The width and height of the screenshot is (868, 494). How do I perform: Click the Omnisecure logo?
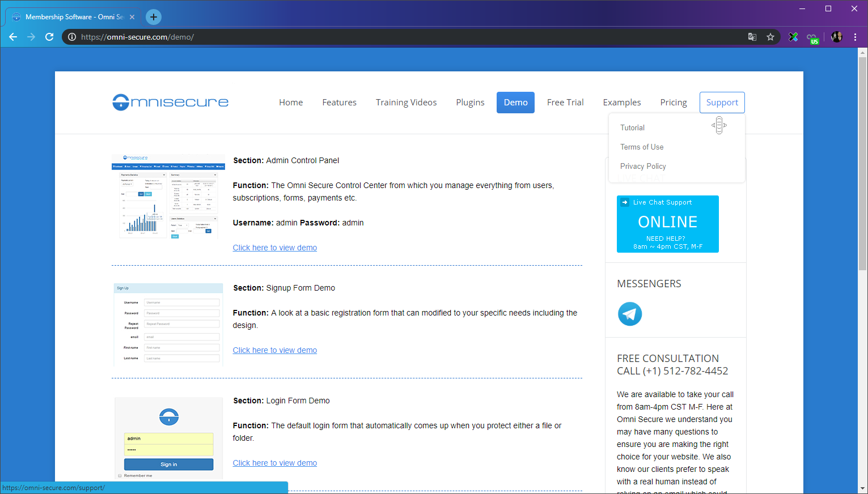171,102
